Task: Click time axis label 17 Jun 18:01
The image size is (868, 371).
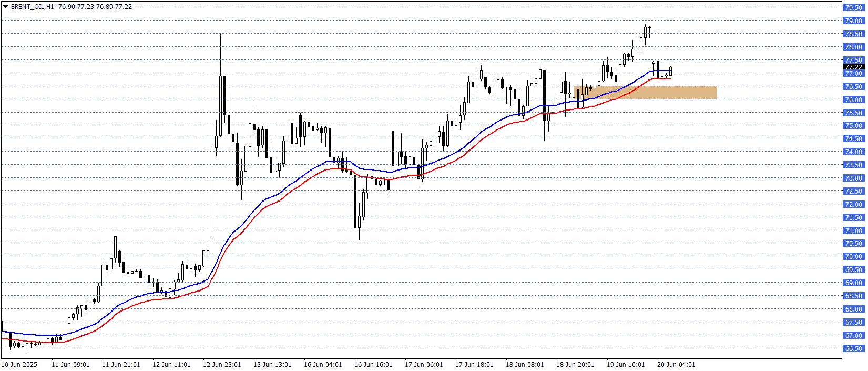Action: pyautogui.click(x=474, y=365)
